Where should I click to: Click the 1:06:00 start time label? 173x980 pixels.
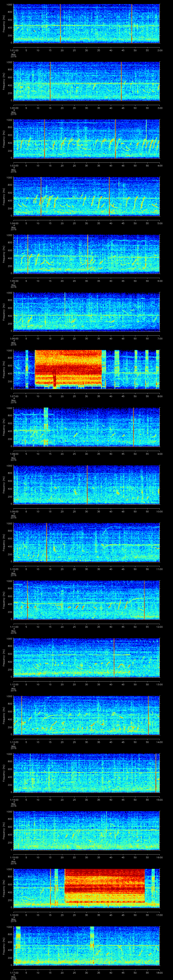[x=14, y=339]
